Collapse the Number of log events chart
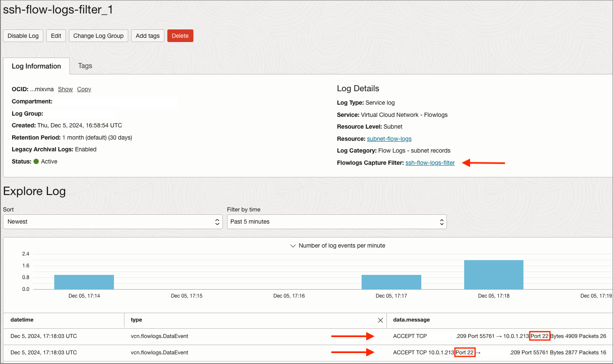This screenshot has height=364, width=613. click(x=293, y=245)
